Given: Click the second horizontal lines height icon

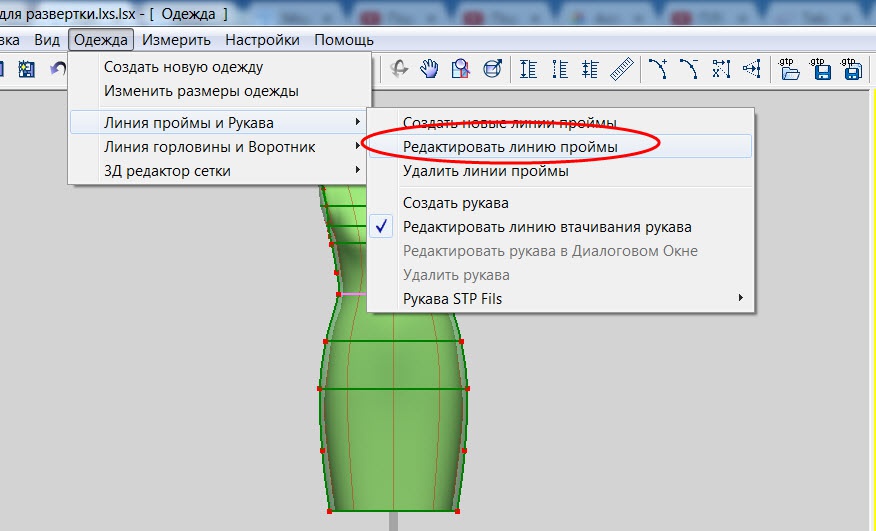Looking at the screenshot, I should click(559, 69).
